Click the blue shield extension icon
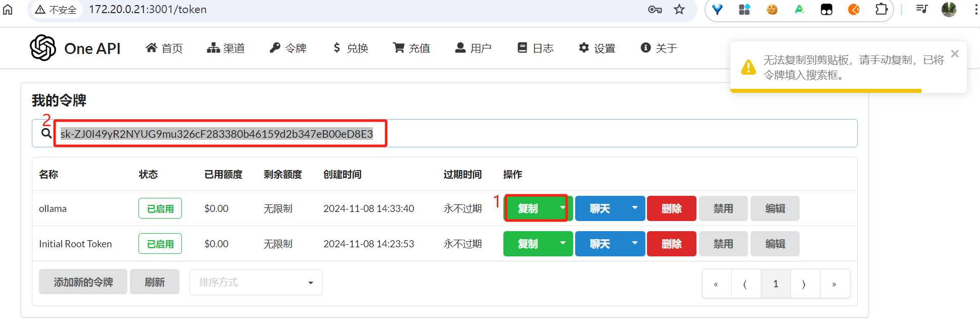 (717, 10)
